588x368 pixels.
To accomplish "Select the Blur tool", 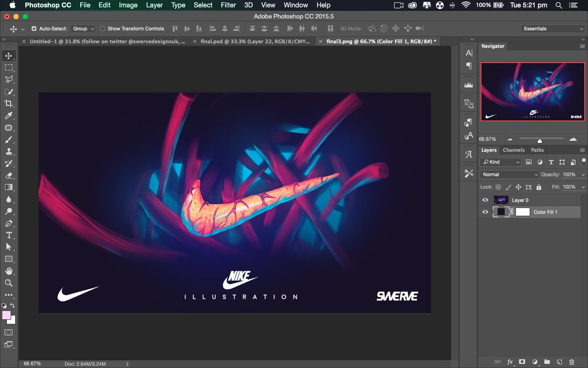I will 9,199.
